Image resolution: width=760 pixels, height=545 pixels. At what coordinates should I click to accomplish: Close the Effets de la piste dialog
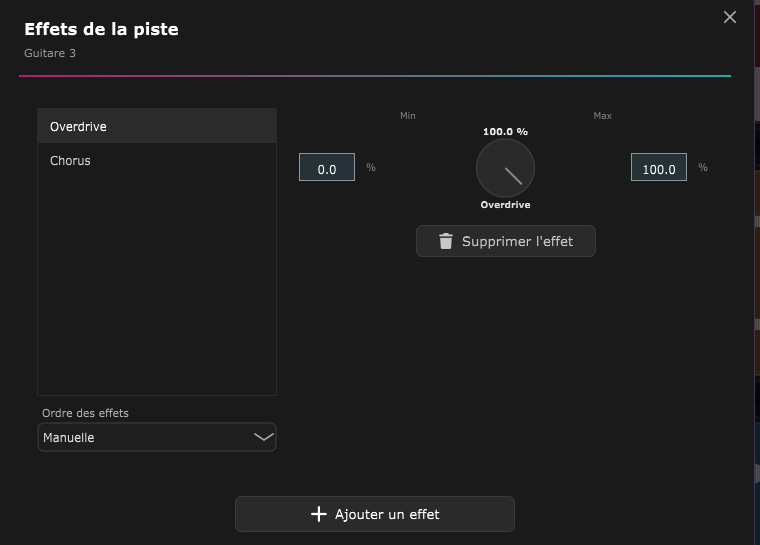point(729,17)
